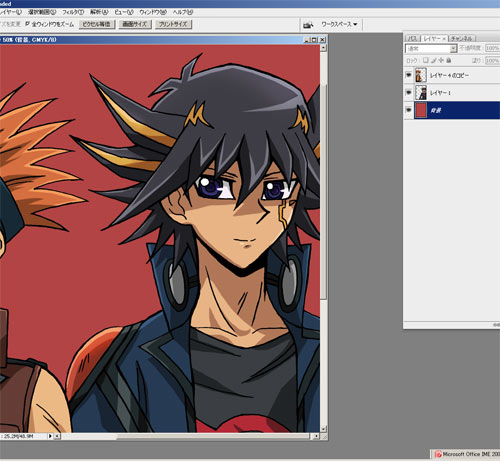The width and height of the screenshot is (500, 461).
Task: Open the ヘルプ menu
Action: 183,12
